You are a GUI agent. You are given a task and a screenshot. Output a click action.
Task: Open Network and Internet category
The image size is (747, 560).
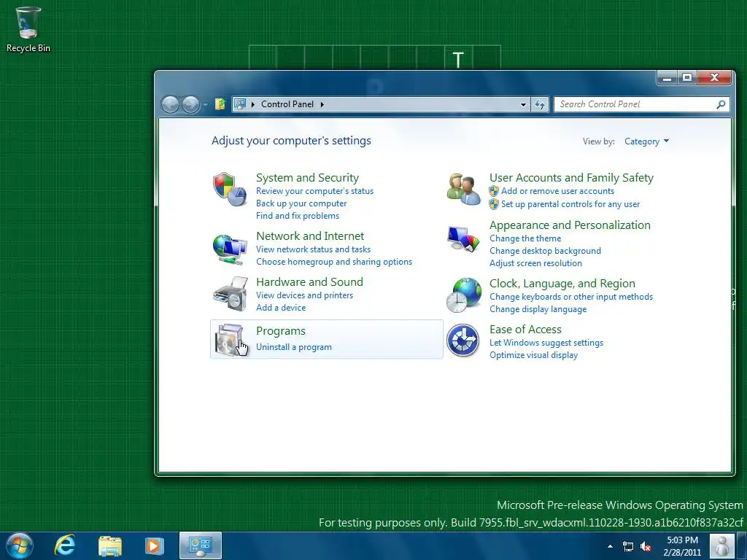point(309,236)
